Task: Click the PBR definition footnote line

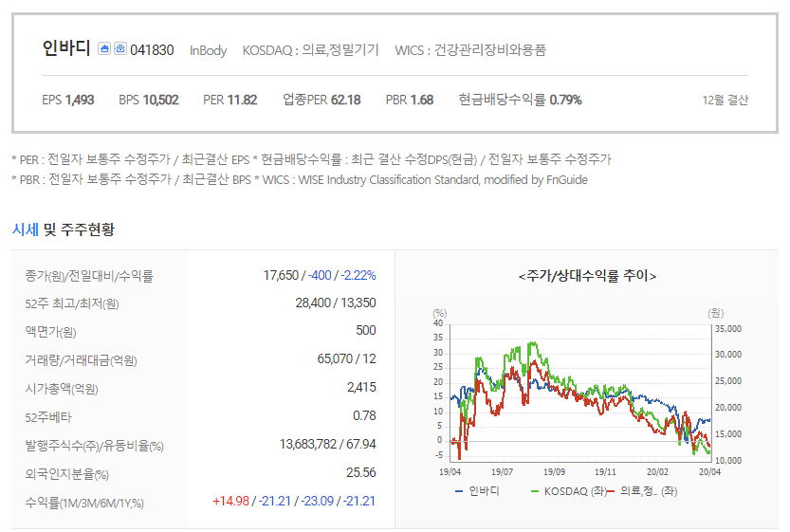Action: [300, 180]
